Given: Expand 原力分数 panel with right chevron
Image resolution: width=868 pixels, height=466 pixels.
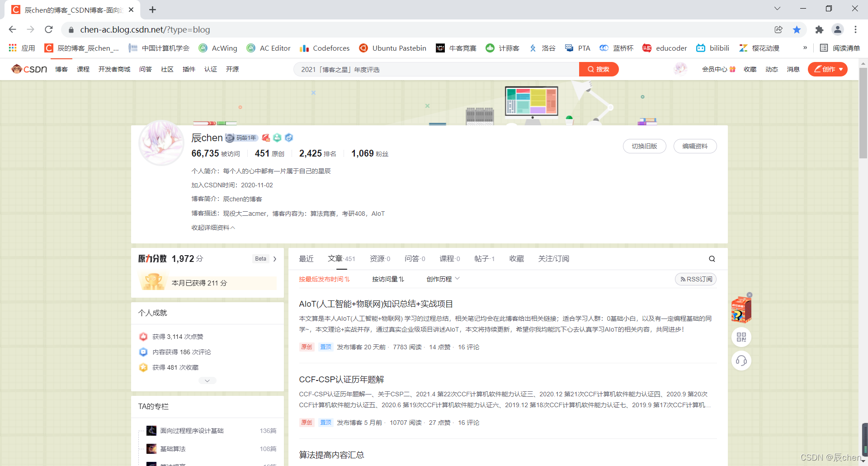Looking at the screenshot, I should click(275, 259).
